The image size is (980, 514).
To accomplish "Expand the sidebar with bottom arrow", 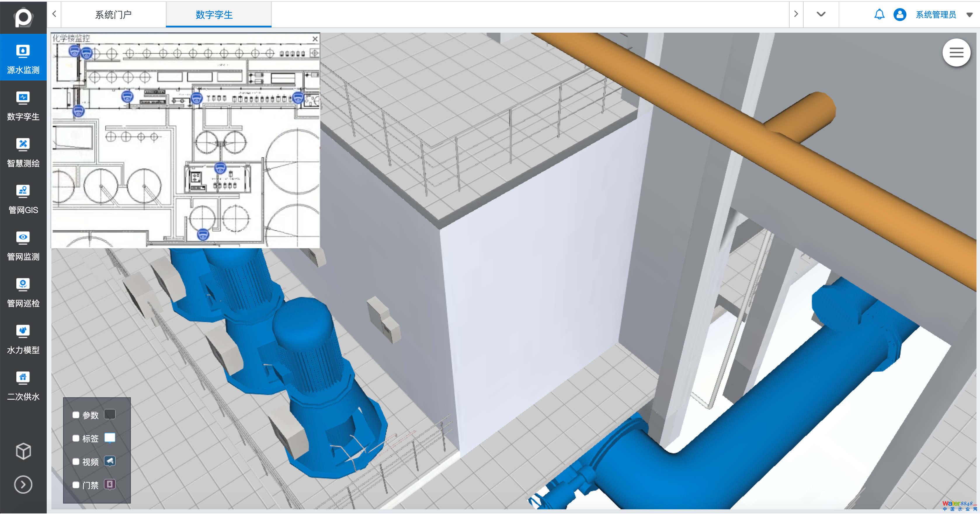I will 23,484.
